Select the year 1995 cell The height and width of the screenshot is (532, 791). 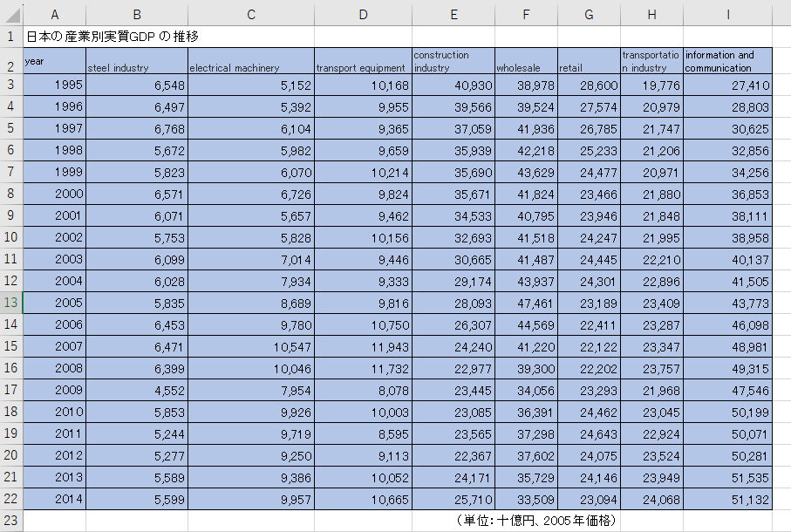click(x=54, y=85)
